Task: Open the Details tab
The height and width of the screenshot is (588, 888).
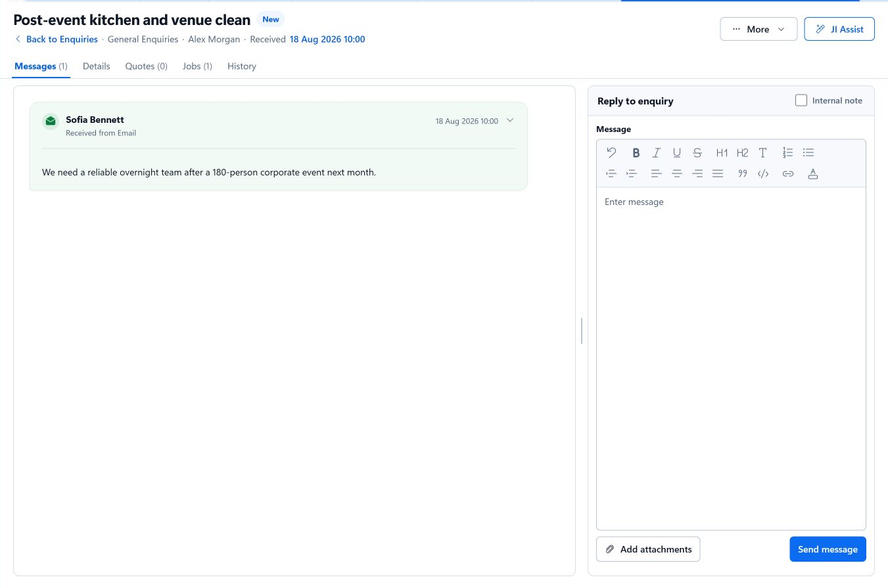Action: coord(97,66)
